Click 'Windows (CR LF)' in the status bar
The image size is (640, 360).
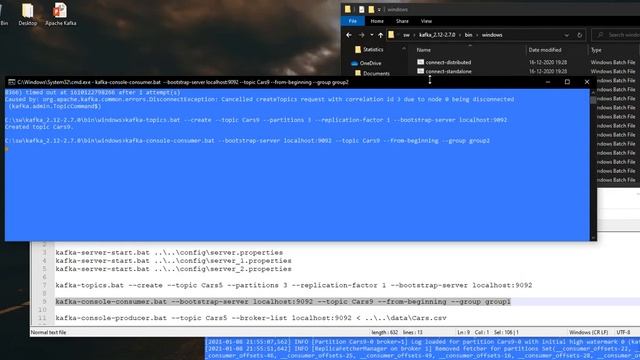(x=588, y=333)
